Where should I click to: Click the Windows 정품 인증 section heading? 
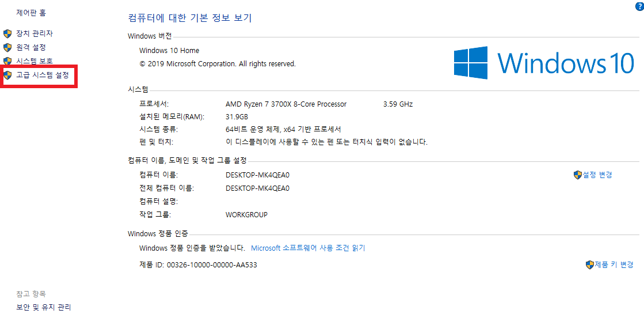coord(158,234)
